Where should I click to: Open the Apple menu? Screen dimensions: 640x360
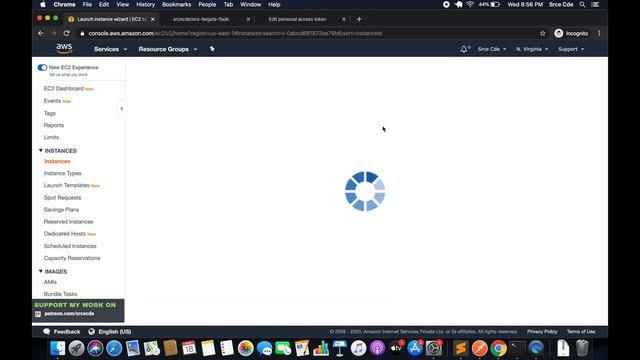[43, 4]
